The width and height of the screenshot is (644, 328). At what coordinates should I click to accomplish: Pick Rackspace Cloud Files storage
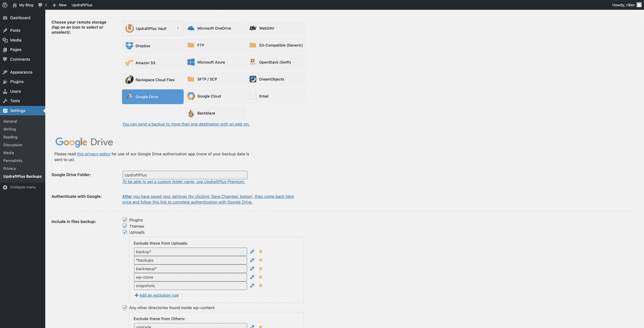153,80
